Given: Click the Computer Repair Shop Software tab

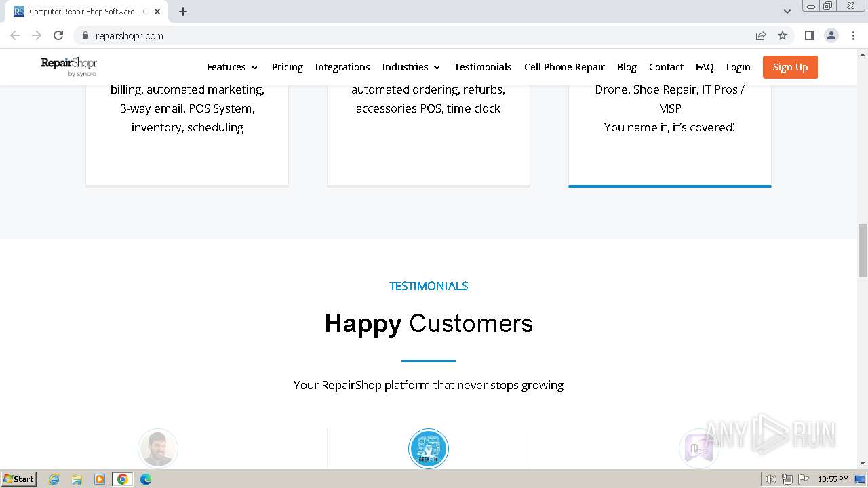Looking at the screenshot, I should 87,12.
